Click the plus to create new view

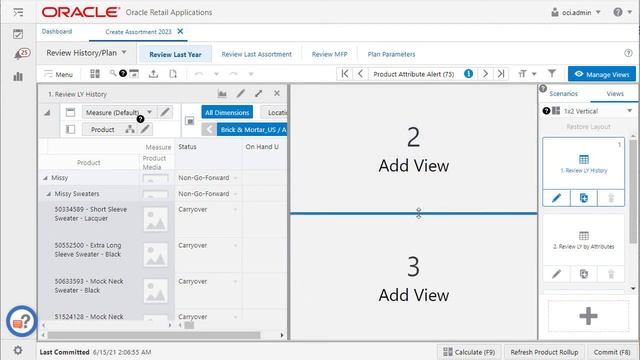588,316
